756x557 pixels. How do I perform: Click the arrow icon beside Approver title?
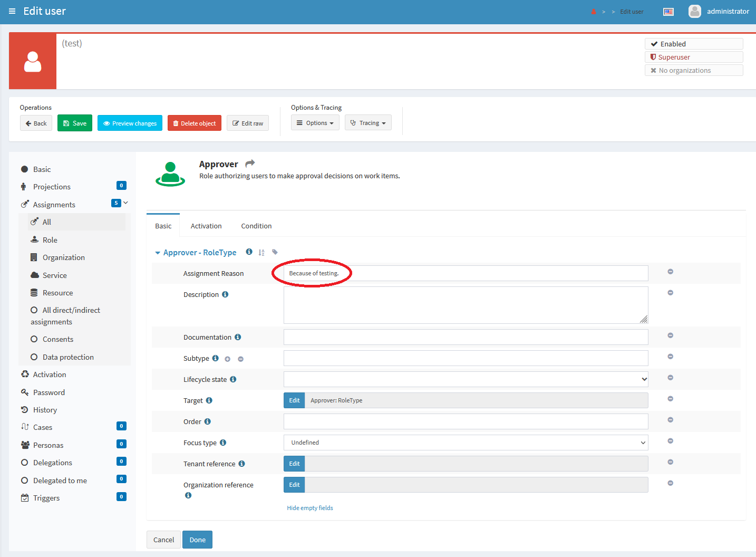pos(250,164)
